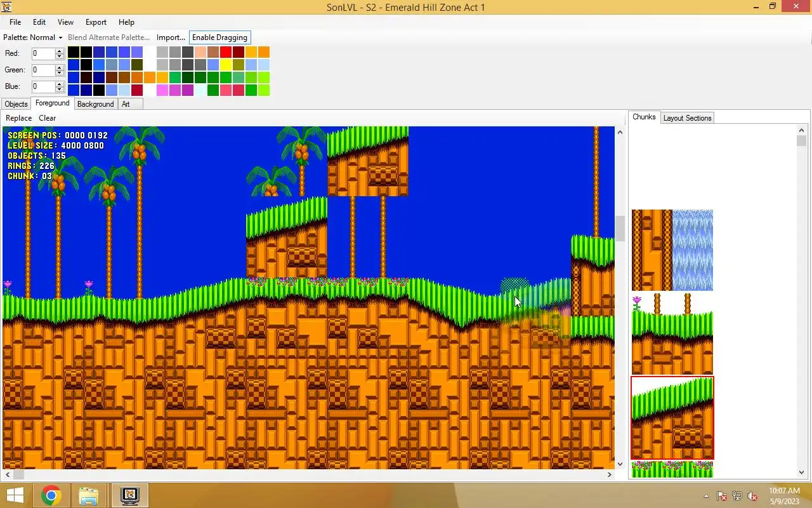Screen dimensions: 812x508
Task: Switch to the Background tab
Action: pyautogui.click(x=95, y=104)
